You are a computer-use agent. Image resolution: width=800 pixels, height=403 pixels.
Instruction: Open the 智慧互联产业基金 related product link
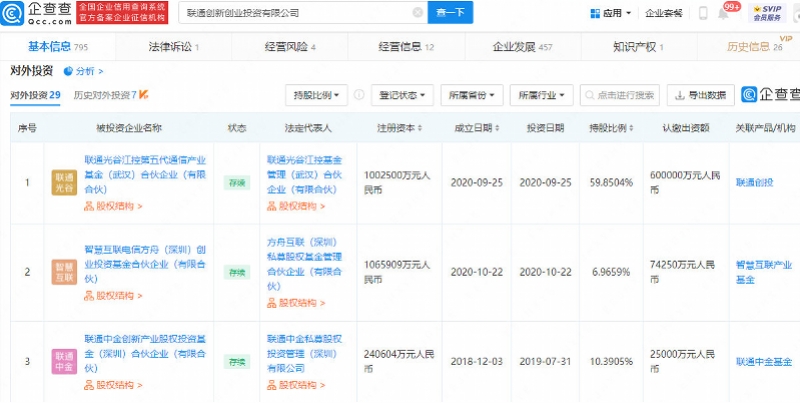click(x=764, y=272)
